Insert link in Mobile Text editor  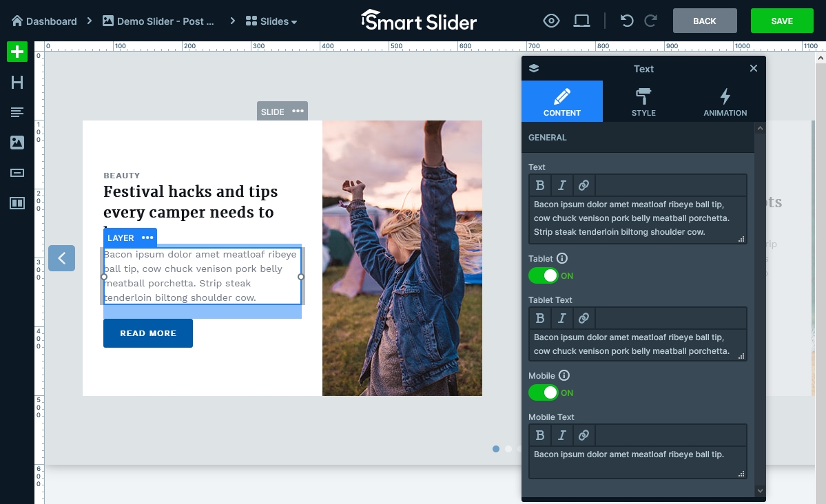(584, 435)
